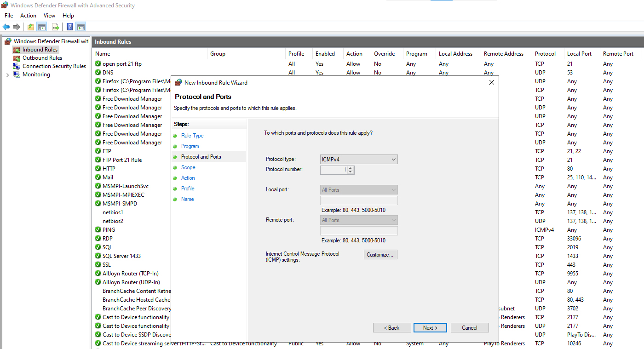Increase protocol number with up arrow
The image size is (644, 349).
coord(351,168)
